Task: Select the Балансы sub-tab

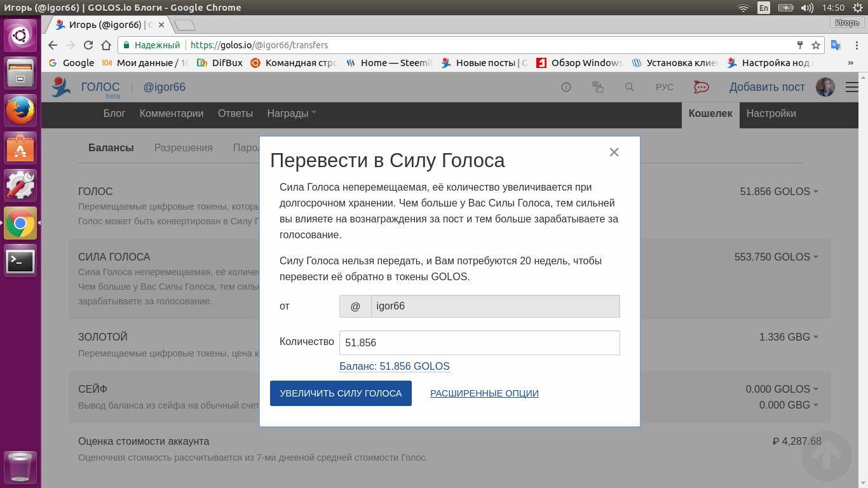Action: point(111,148)
